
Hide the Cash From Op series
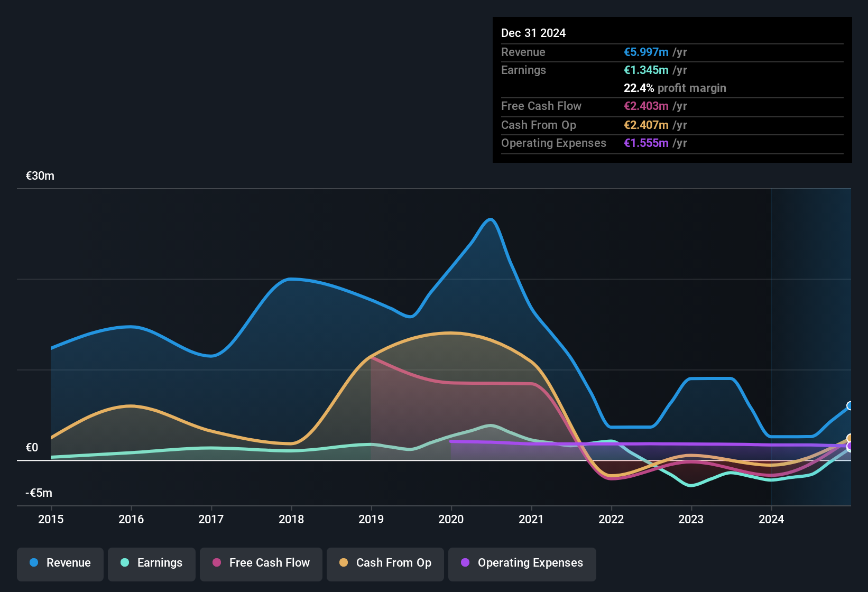[385, 563]
